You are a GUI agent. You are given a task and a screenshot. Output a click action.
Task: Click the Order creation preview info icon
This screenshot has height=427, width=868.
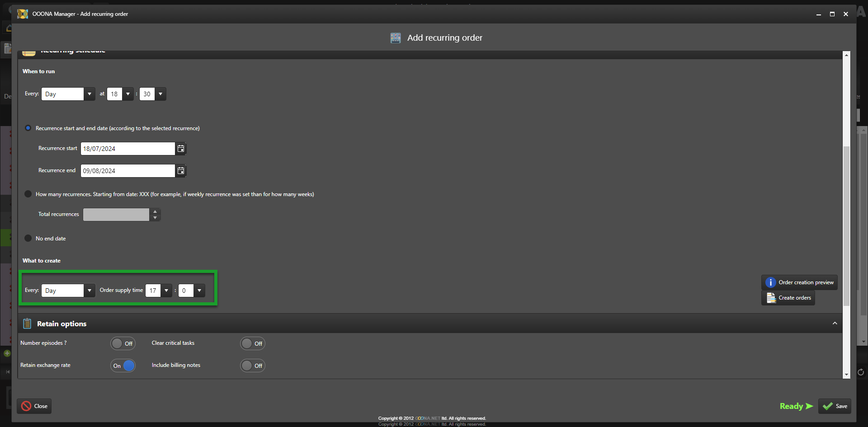pyautogui.click(x=770, y=282)
